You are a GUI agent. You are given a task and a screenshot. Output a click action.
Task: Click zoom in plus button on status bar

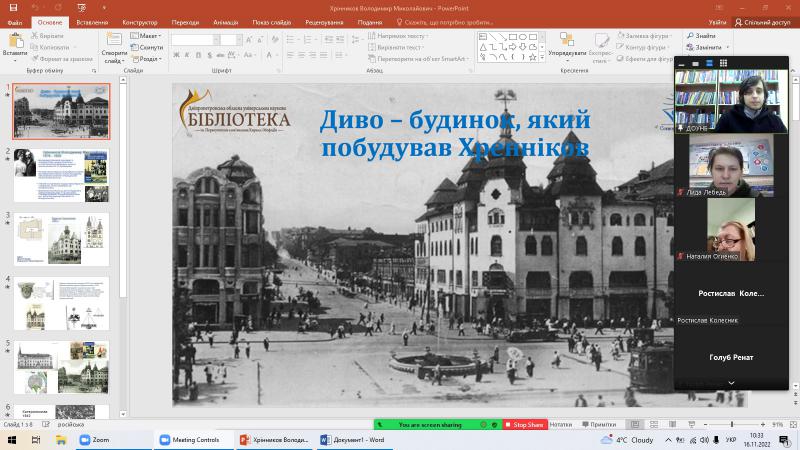pos(763,424)
